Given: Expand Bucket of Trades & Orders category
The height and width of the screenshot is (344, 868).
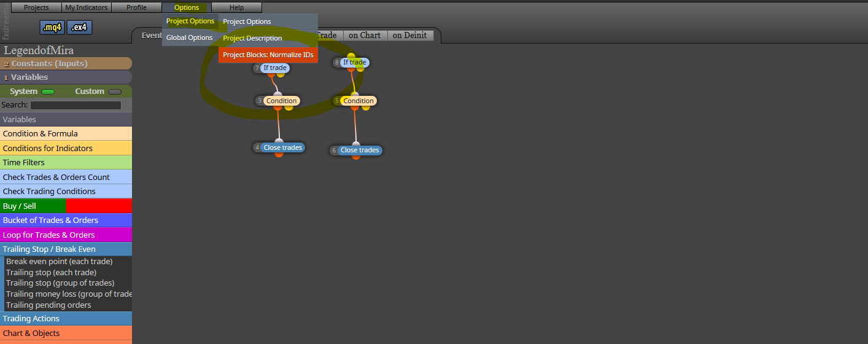Looking at the screenshot, I should (66, 220).
